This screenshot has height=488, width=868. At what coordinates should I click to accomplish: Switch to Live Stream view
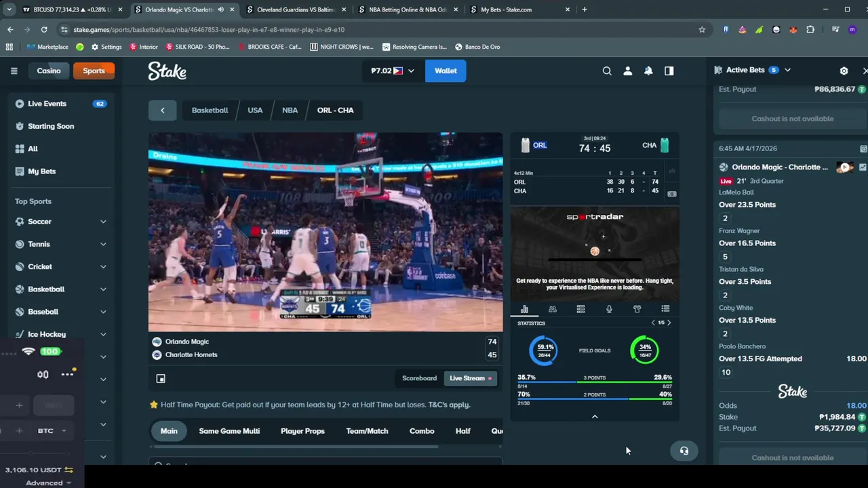[x=471, y=378]
